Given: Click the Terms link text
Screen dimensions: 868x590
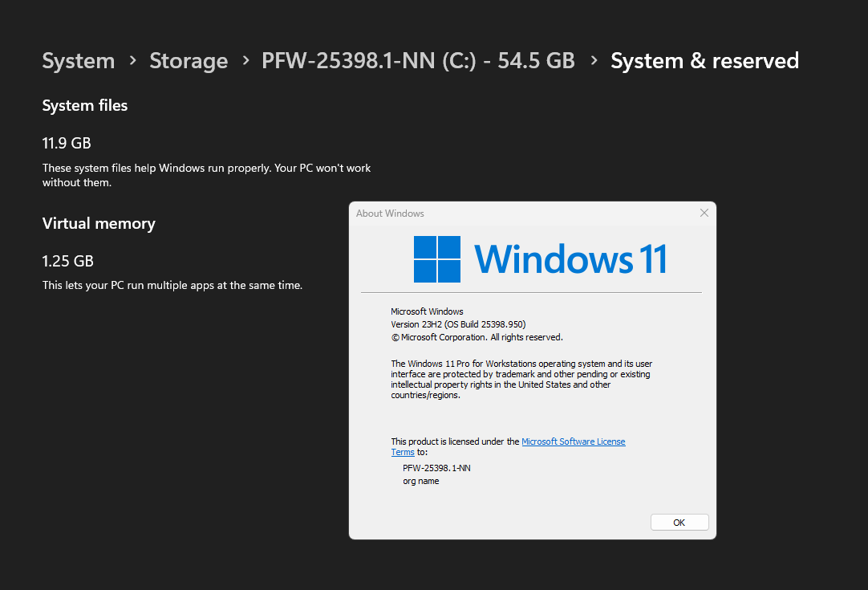Looking at the screenshot, I should [403, 452].
